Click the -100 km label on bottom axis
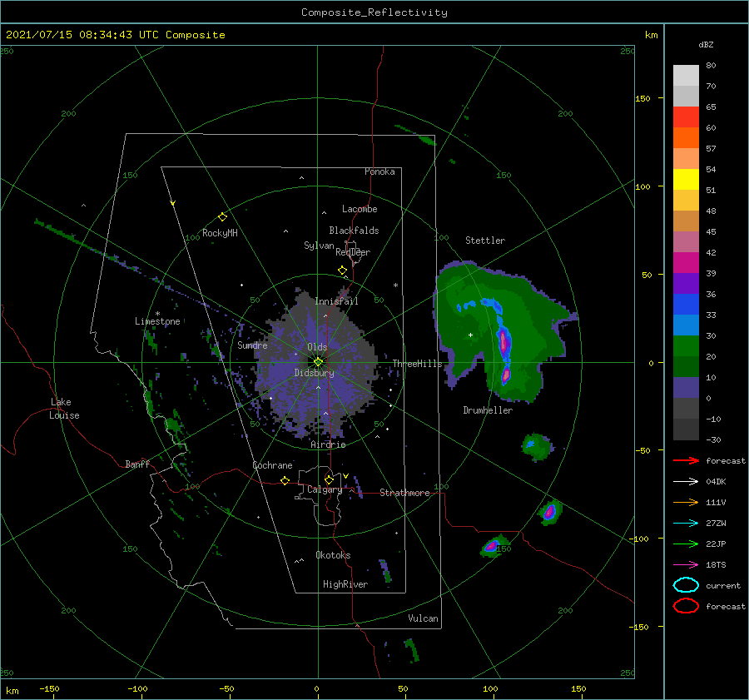Screen dimensions: 749x700 pyautogui.click(x=137, y=688)
